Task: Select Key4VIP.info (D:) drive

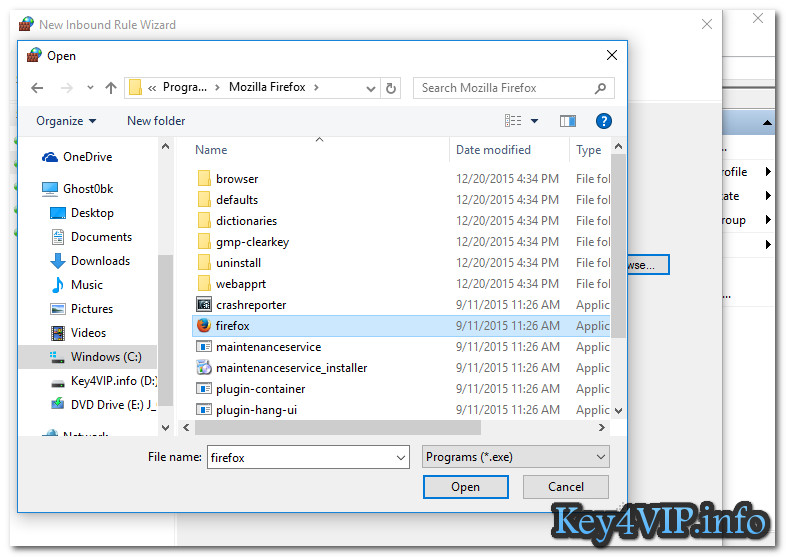Action: click(104, 381)
